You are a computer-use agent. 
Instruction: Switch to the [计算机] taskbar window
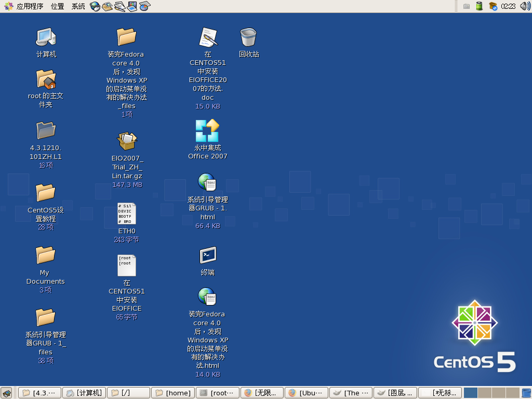(84, 393)
